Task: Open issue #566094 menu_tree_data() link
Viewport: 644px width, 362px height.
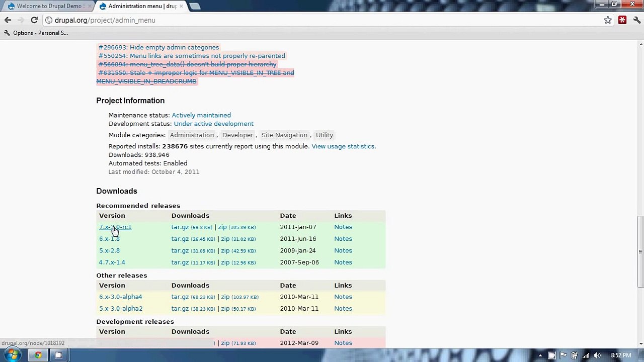Action: click(187, 64)
